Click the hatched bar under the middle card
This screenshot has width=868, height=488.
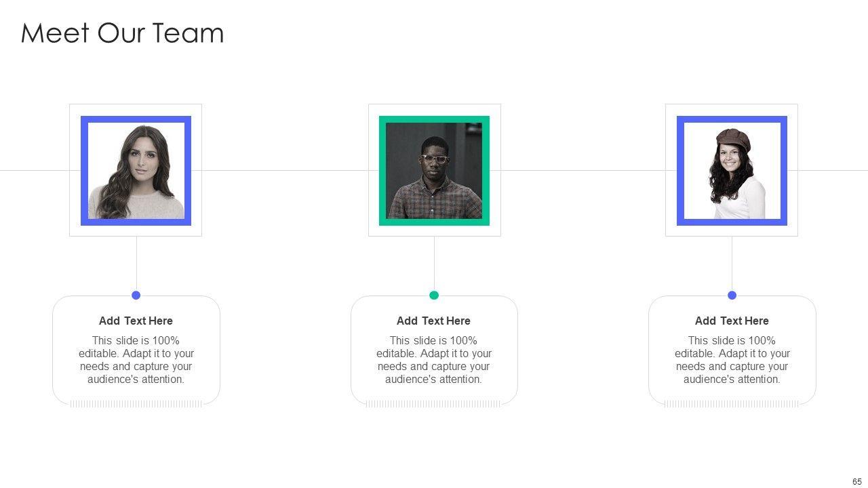coord(433,404)
